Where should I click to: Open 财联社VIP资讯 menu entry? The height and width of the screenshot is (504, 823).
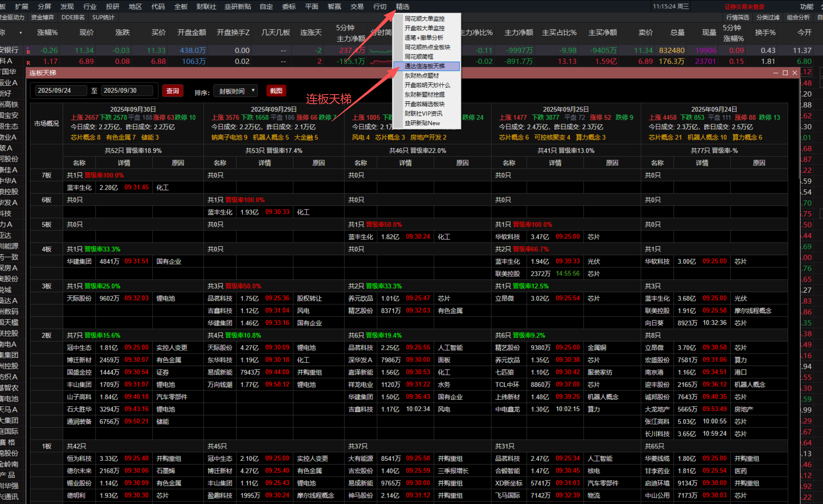point(423,114)
